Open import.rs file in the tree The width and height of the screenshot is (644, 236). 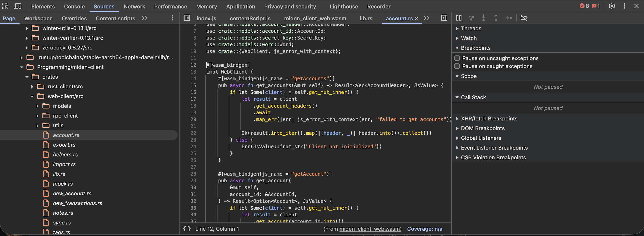64,164
